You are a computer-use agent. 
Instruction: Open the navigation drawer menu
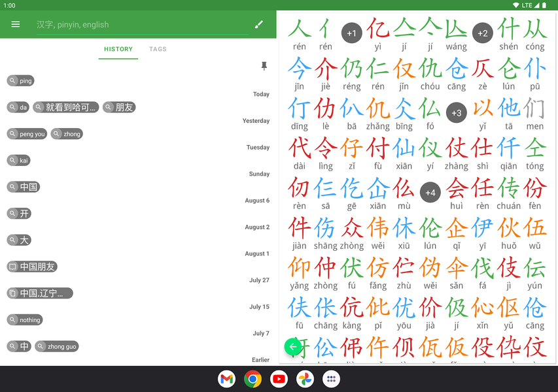point(16,24)
